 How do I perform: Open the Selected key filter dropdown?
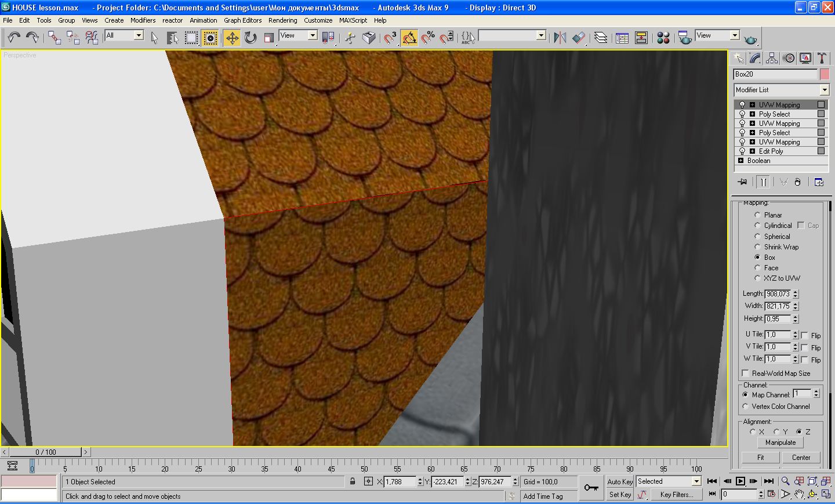(x=696, y=481)
